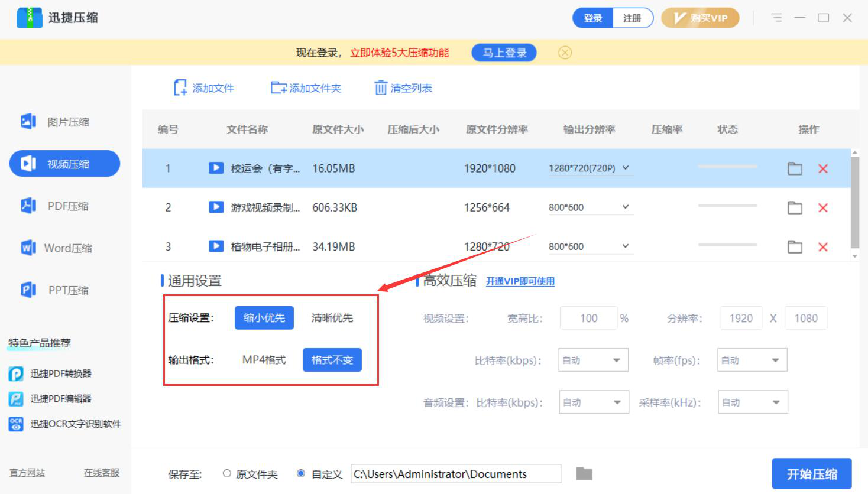Delete the 植物电子相册 row
Image resolution: width=868 pixels, height=494 pixels.
click(822, 246)
